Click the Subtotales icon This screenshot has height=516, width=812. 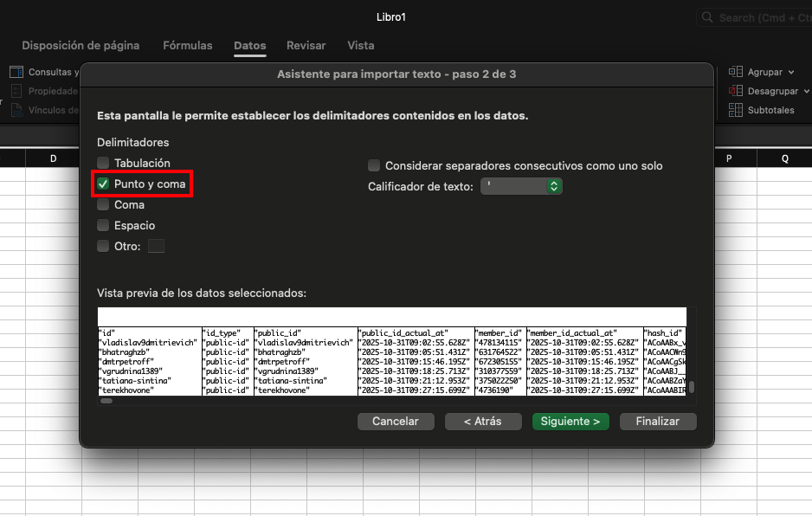(x=736, y=110)
